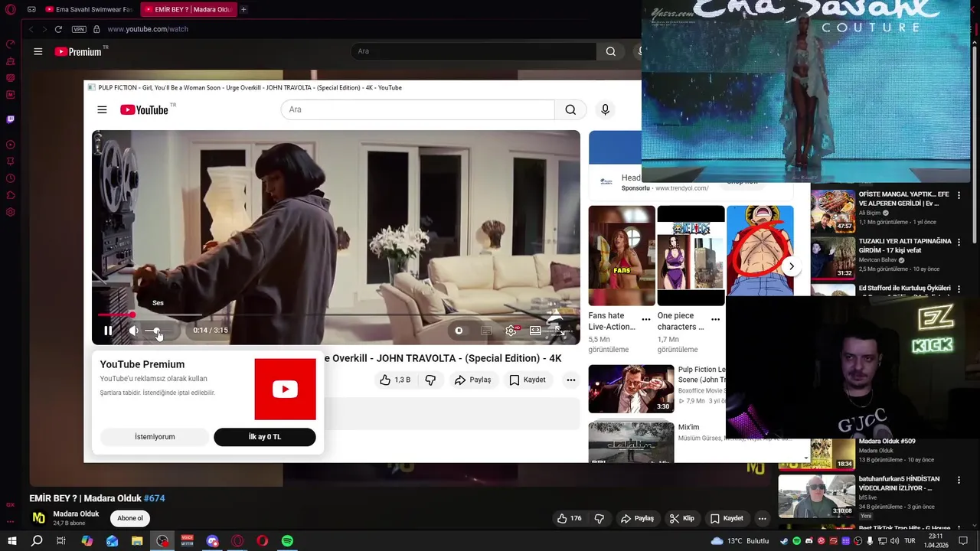Switch to theater mode in player
This screenshot has height=551, width=980.
tap(535, 331)
